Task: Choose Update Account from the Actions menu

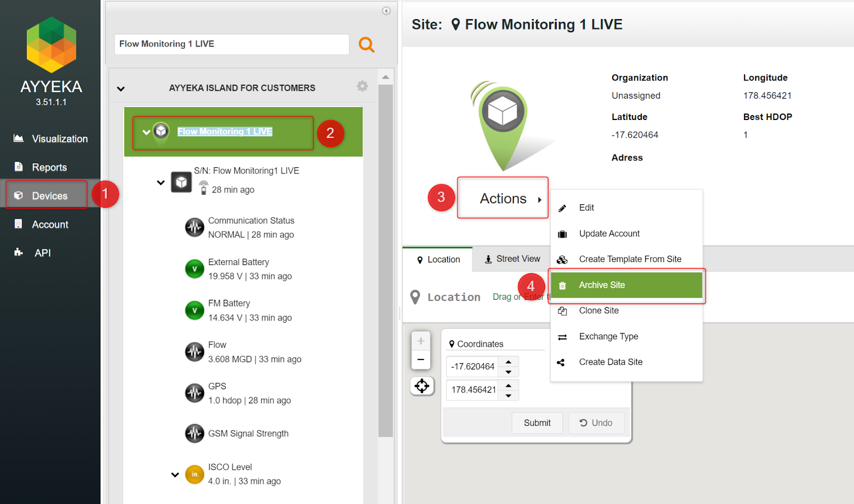Action: point(627,234)
